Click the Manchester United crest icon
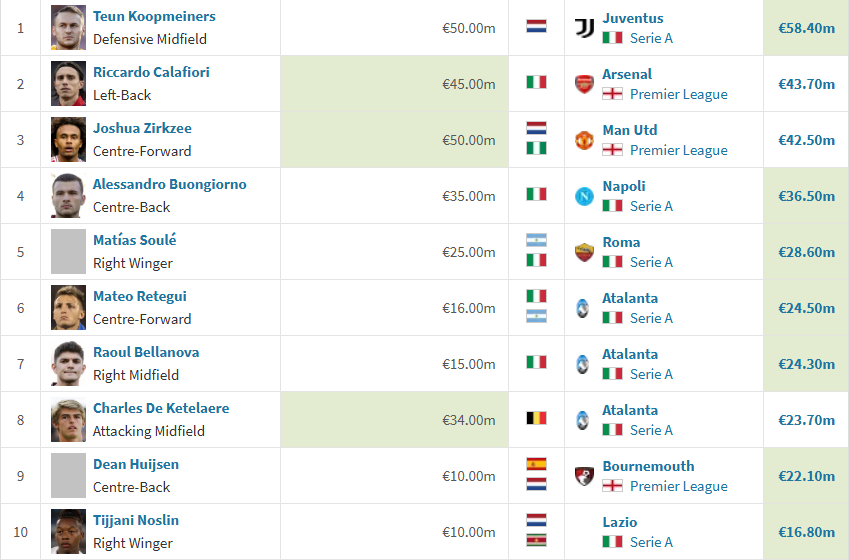Image resolution: width=849 pixels, height=560 pixels. coord(584,140)
